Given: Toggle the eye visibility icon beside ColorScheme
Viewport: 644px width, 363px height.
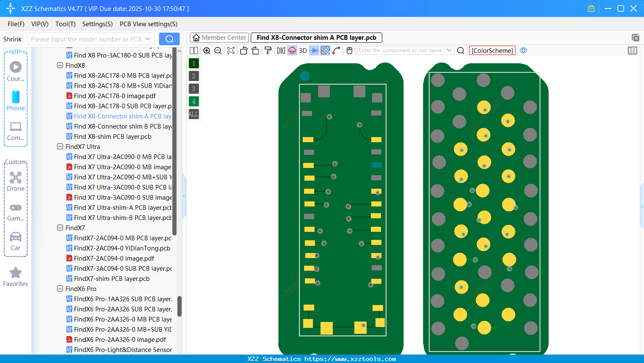Looking at the screenshot, I should pyautogui.click(x=523, y=50).
